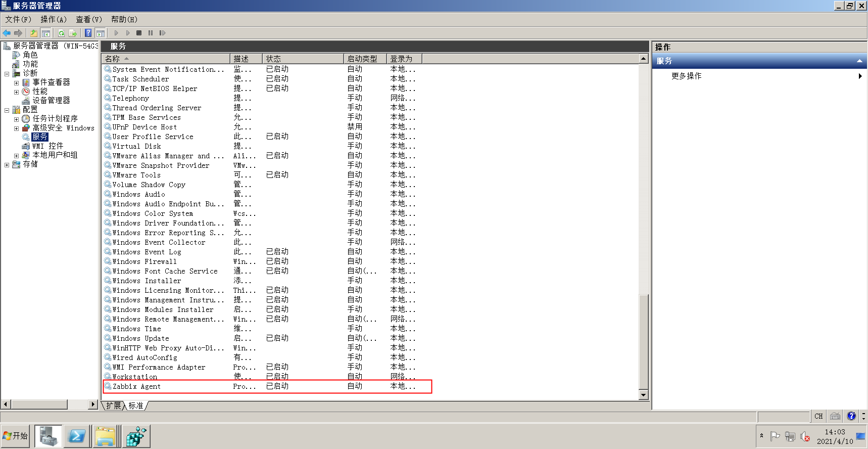Sort by the 状态 column header

point(303,59)
